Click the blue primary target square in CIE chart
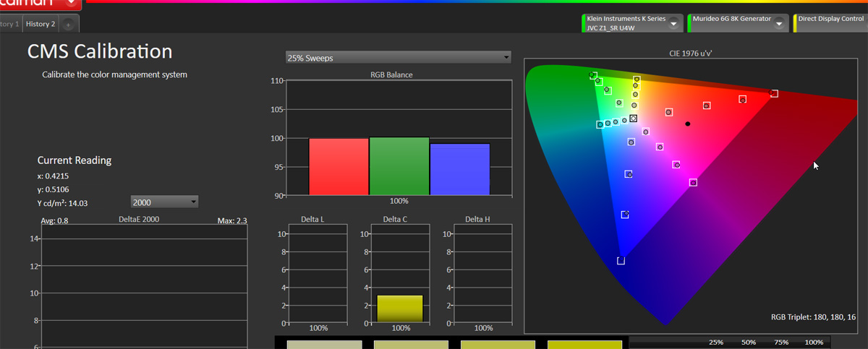 [x=621, y=261]
